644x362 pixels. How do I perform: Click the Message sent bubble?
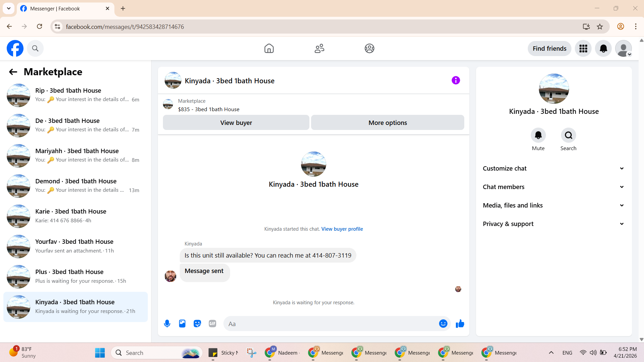(x=205, y=272)
